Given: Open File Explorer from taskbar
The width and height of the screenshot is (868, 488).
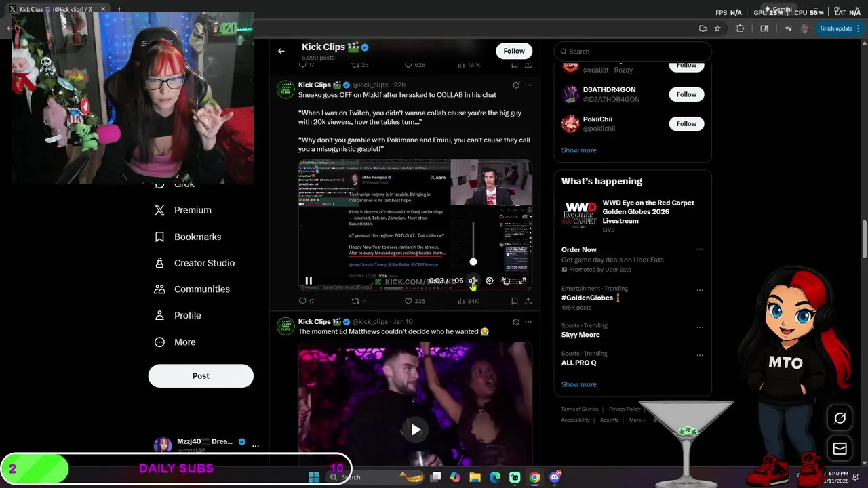Looking at the screenshot, I should 475,477.
